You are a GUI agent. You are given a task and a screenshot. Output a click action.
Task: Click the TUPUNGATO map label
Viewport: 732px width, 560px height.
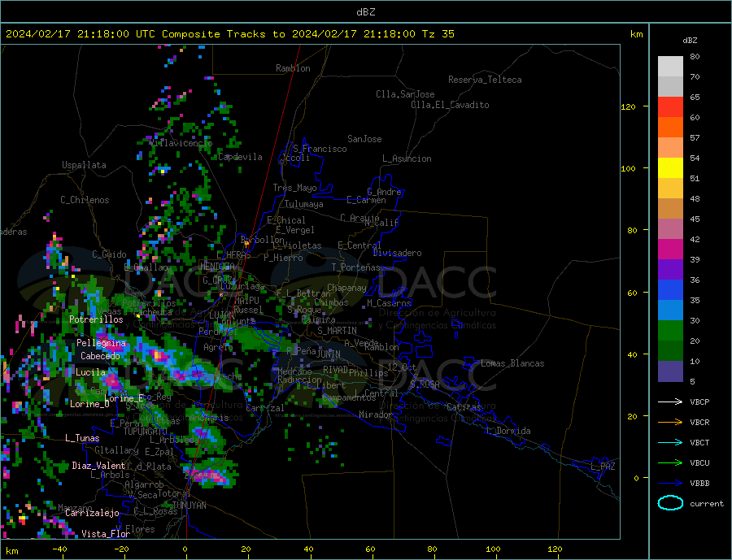pos(145,432)
